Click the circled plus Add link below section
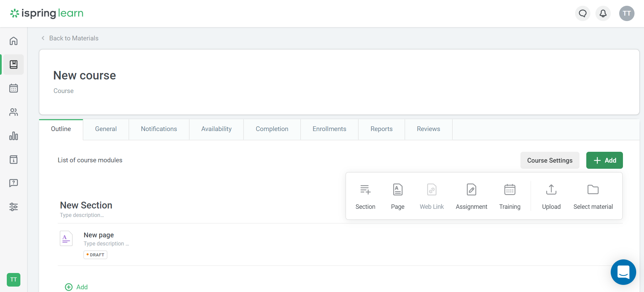The width and height of the screenshot is (644, 292). tap(76, 287)
